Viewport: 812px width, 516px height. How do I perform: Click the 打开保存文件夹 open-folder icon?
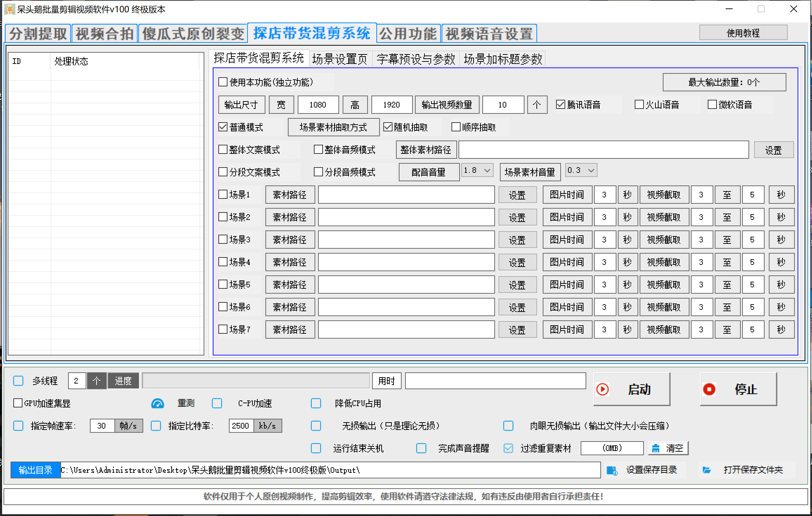click(x=706, y=470)
